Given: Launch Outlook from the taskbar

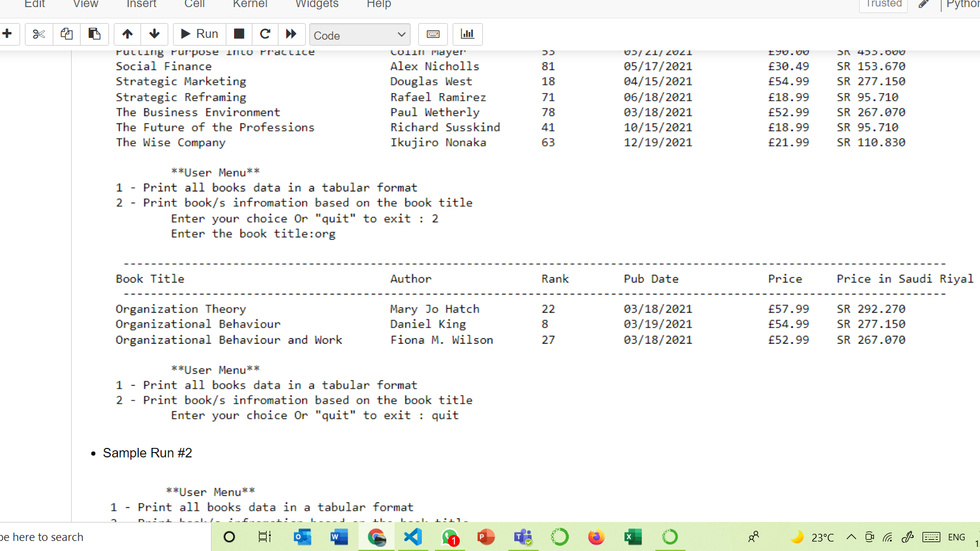Looking at the screenshot, I should [x=302, y=537].
